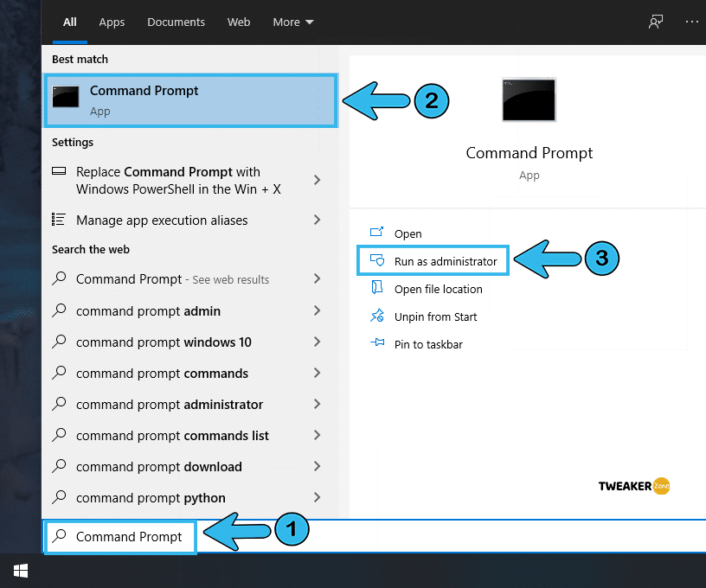This screenshot has width=706, height=588.
Task: Expand chevron for command prompt admin
Action: 317,310
